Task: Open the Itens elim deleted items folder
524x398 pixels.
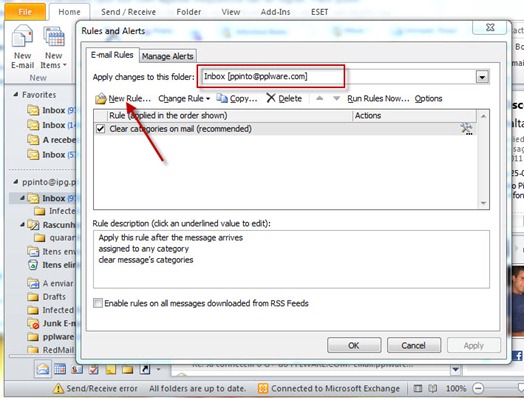Action: click(x=51, y=265)
